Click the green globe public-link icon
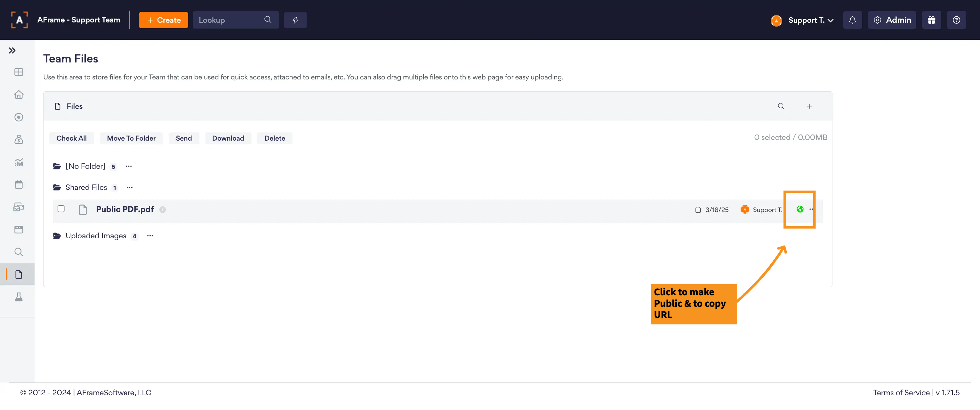The width and height of the screenshot is (980, 410). 800,209
